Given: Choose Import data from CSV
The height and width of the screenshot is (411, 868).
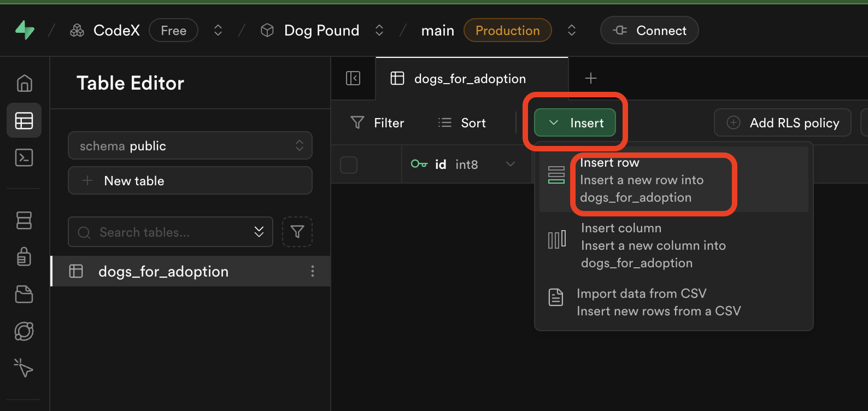Looking at the screenshot, I should click(658, 302).
